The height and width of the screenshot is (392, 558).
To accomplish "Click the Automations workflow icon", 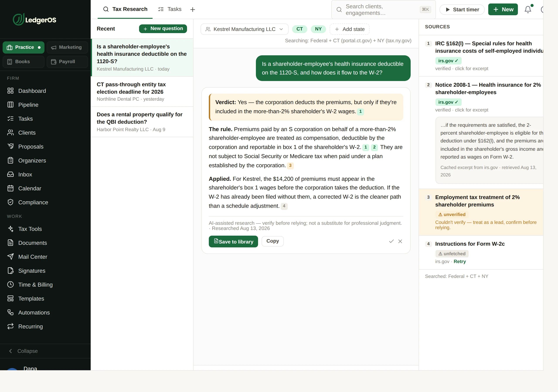I will point(10,312).
